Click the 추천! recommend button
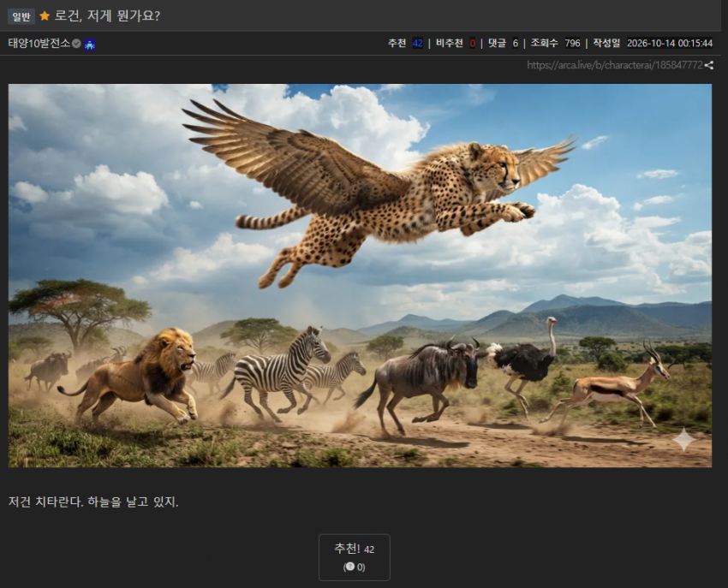The height and width of the screenshot is (588, 728). click(x=355, y=557)
